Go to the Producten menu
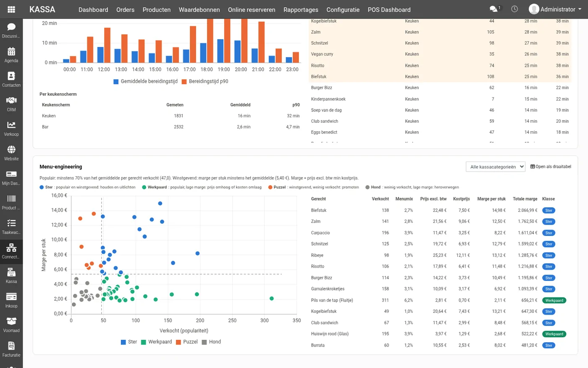 coord(157,10)
